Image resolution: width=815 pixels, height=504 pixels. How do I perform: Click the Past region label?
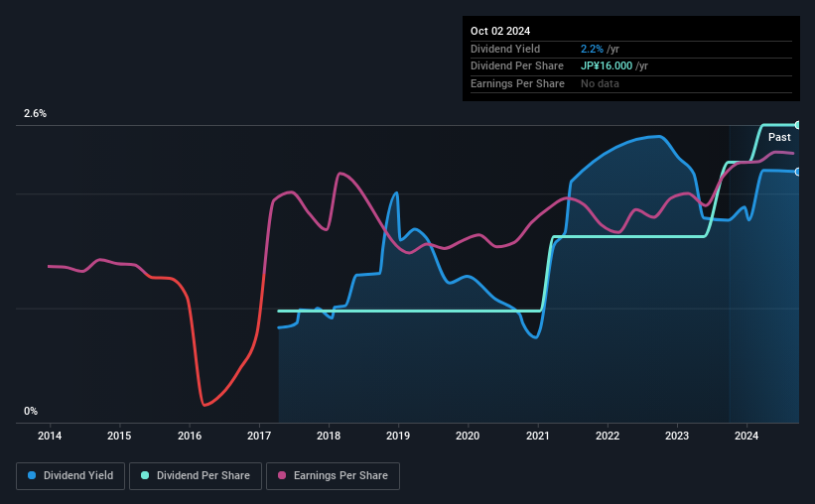(779, 137)
